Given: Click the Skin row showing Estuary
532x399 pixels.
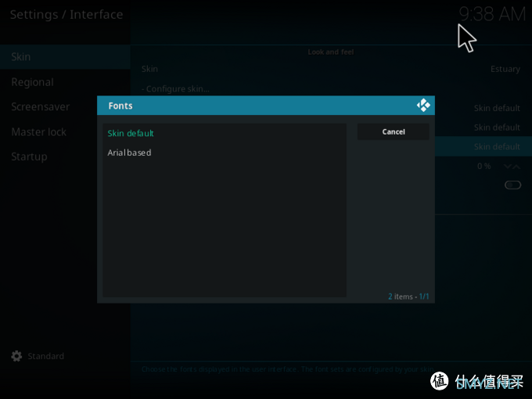Looking at the screenshot, I should (330, 69).
